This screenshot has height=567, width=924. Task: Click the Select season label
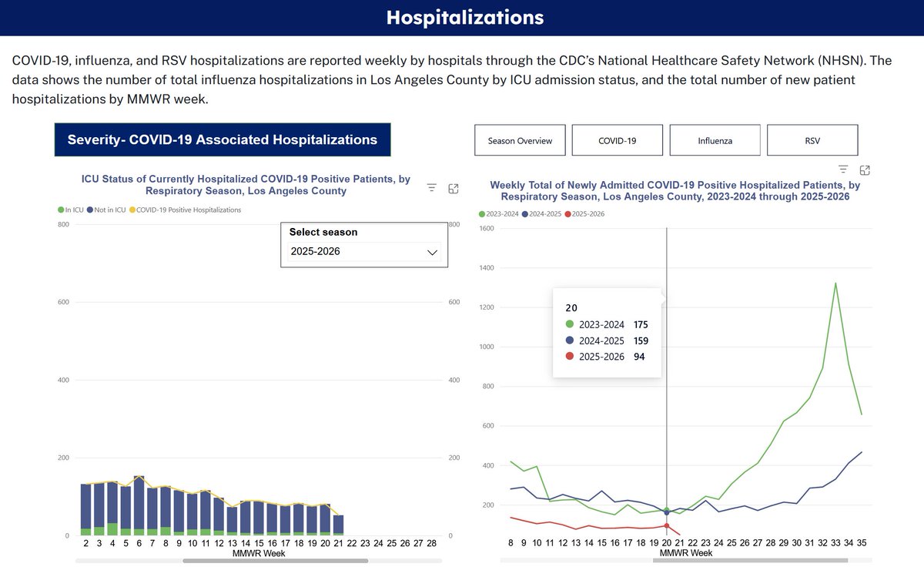[323, 232]
